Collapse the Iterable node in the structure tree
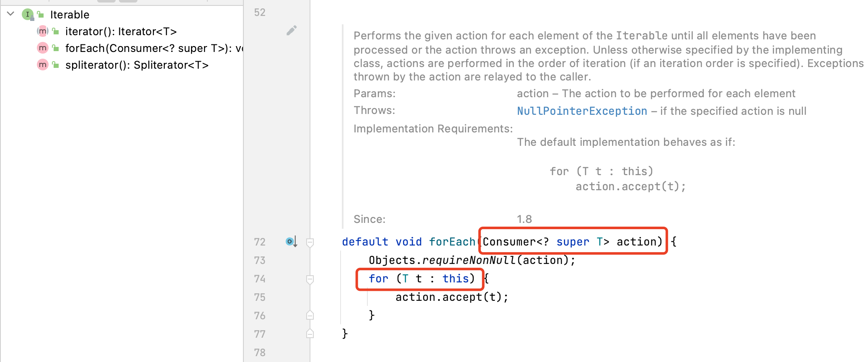Screen dimensions: 868x362 coord(11,14)
